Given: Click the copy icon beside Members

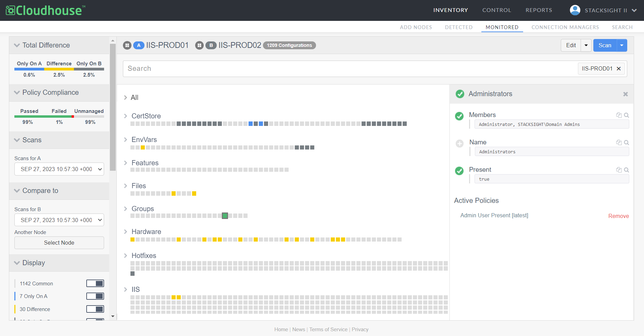Looking at the screenshot, I should [619, 115].
